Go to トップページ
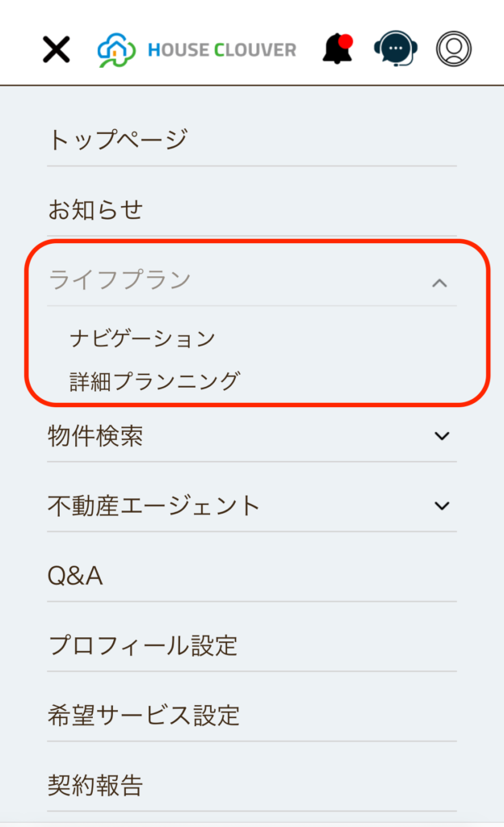The width and height of the screenshot is (504, 827). pyautogui.click(x=118, y=140)
